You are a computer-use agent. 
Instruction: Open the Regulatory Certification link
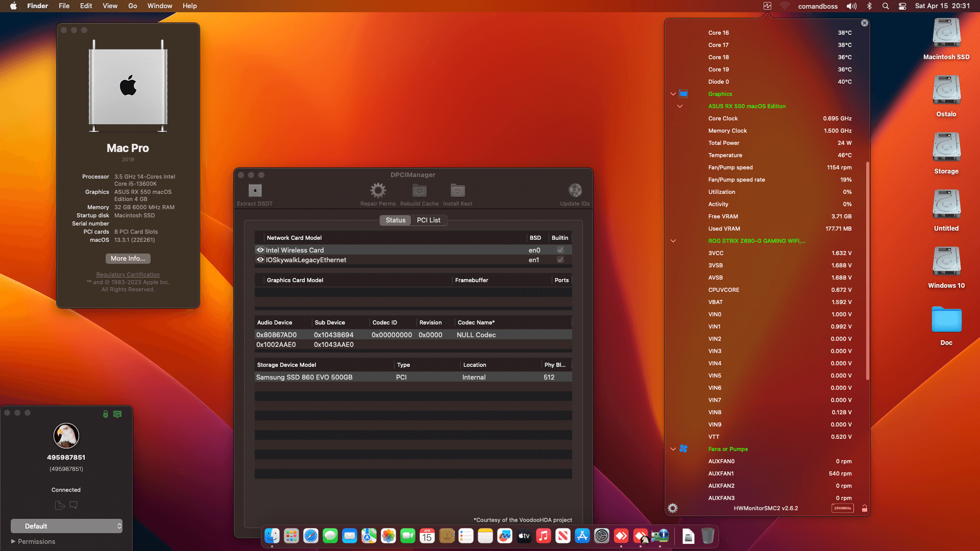[x=128, y=274]
